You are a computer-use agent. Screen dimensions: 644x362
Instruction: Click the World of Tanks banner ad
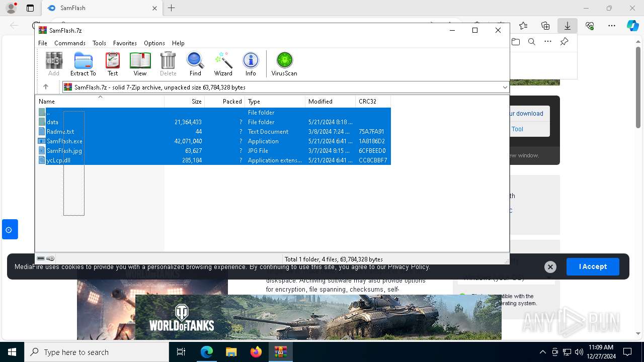[x=318, y=317]
